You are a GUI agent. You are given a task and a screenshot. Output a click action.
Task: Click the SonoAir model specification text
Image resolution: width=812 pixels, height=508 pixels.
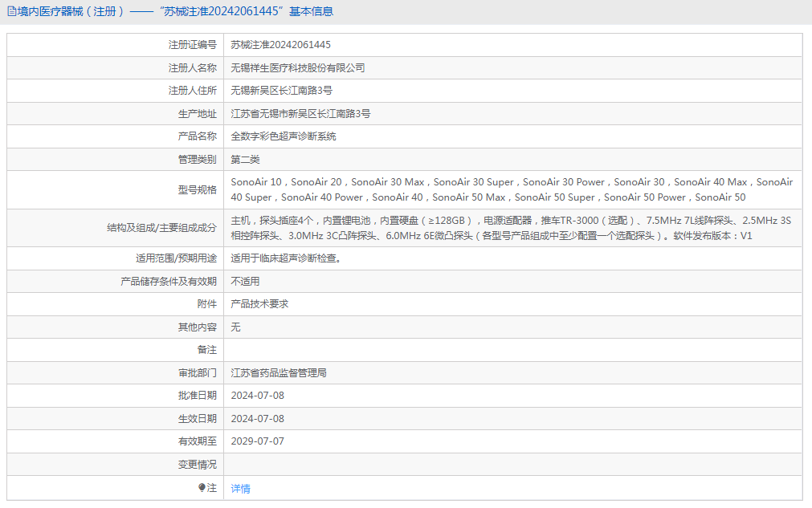pyautogui.click(x=512, y=190)
